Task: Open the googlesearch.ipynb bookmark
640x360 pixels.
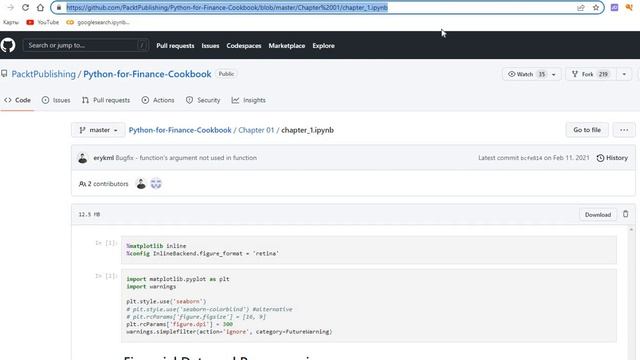Action: [x=98, y=22]
